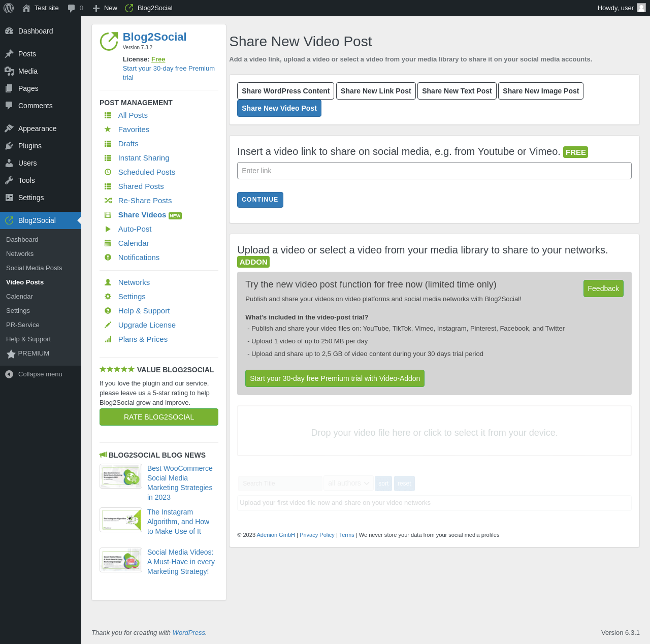Click the Collapse menu arrow icon

(x=9, y=374)
